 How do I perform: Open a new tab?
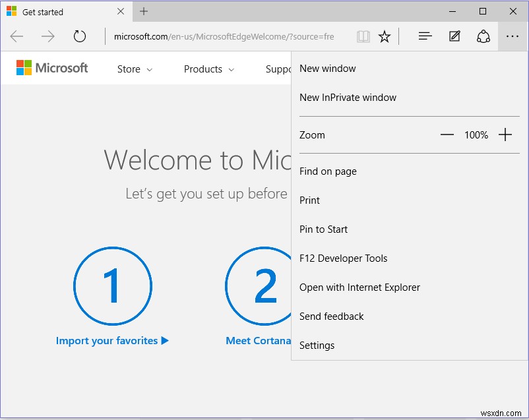coord(144,11)
